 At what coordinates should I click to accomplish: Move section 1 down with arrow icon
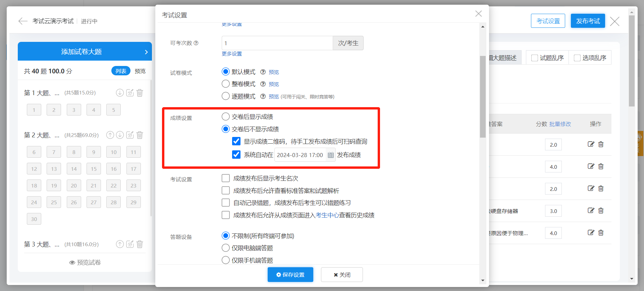point(120,93)
